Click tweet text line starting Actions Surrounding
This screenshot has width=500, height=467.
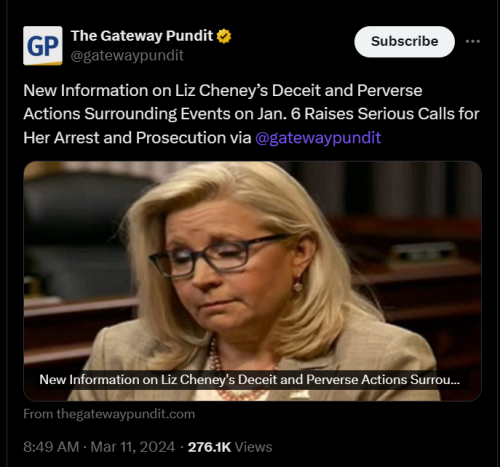pos(251,114)
